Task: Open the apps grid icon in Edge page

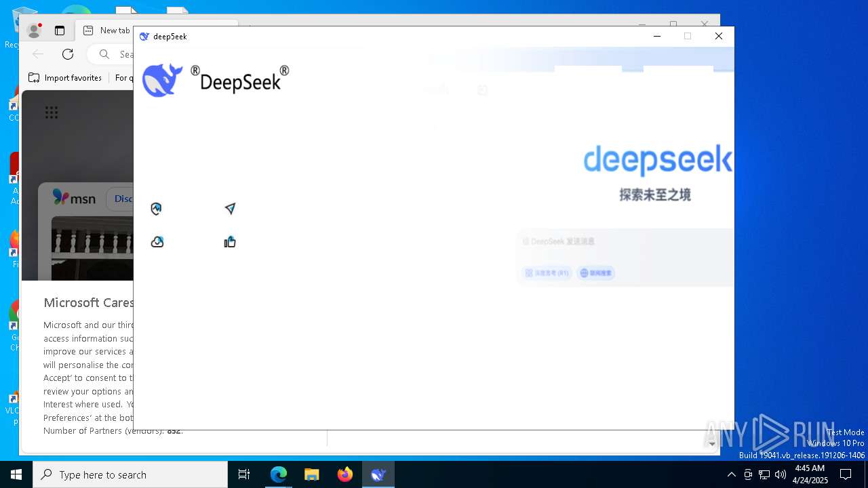Action: point(52,113)
